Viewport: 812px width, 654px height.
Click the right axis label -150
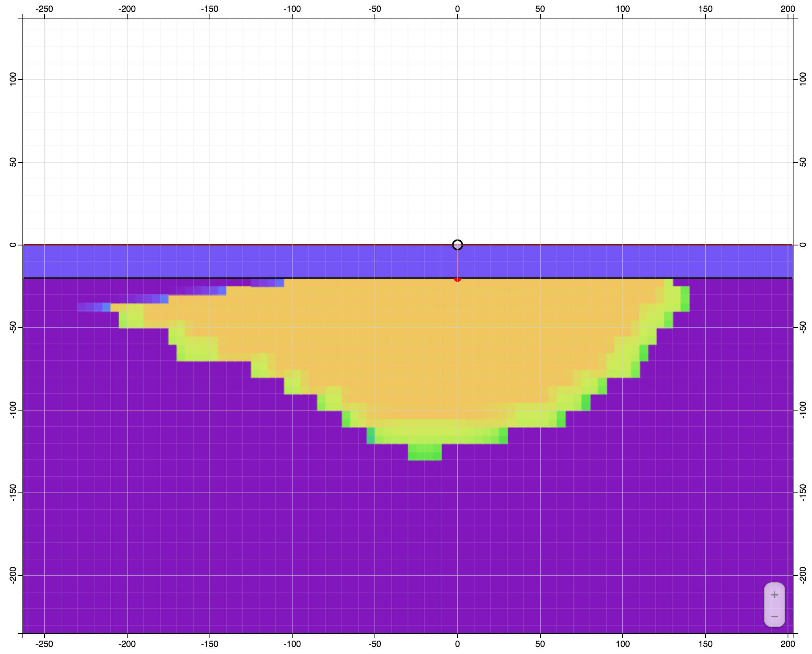click(x=803, y=492)
